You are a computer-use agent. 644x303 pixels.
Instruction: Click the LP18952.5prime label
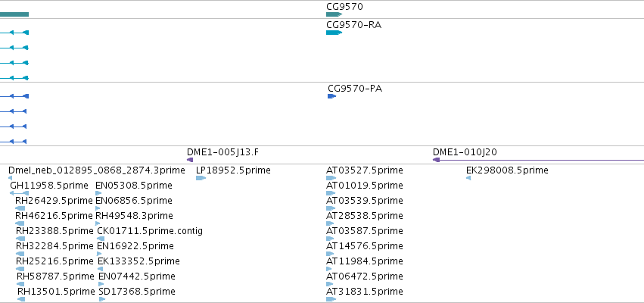tap(233, 170)
